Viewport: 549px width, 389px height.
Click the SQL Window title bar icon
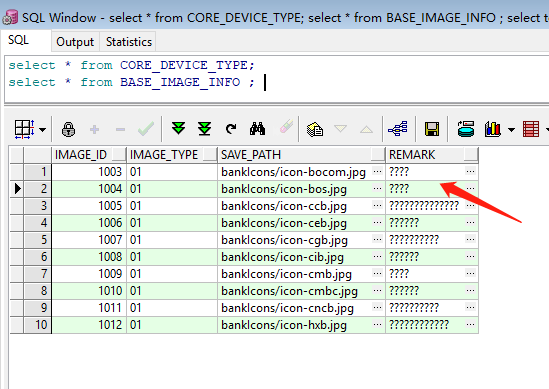pos(10,18)
